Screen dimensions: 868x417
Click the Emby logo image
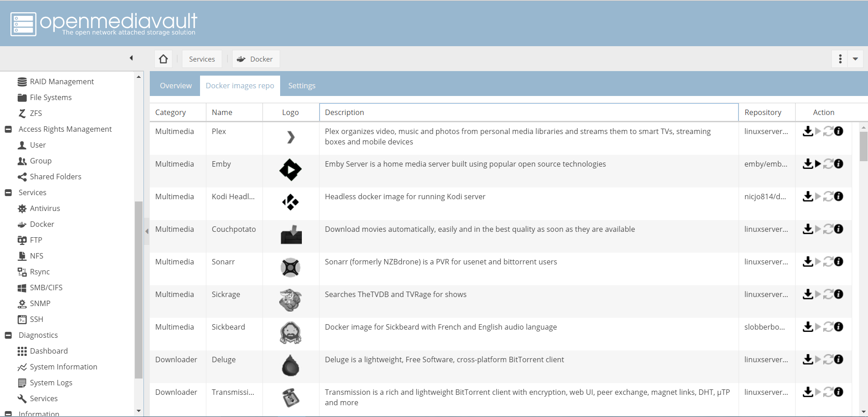tap(291, 170)
